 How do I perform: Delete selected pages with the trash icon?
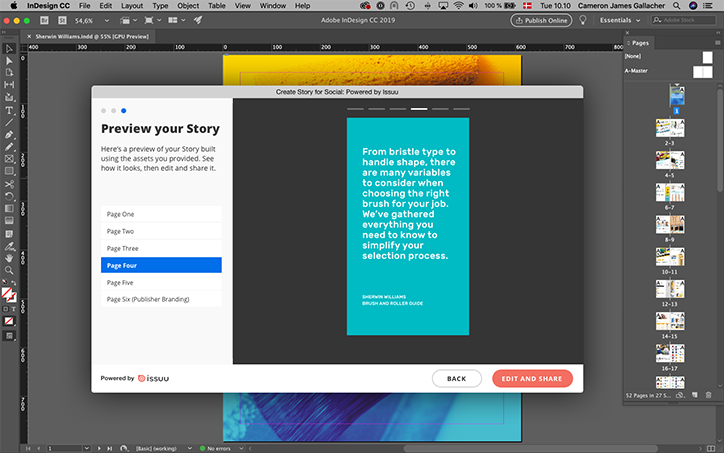pos(708,395)
